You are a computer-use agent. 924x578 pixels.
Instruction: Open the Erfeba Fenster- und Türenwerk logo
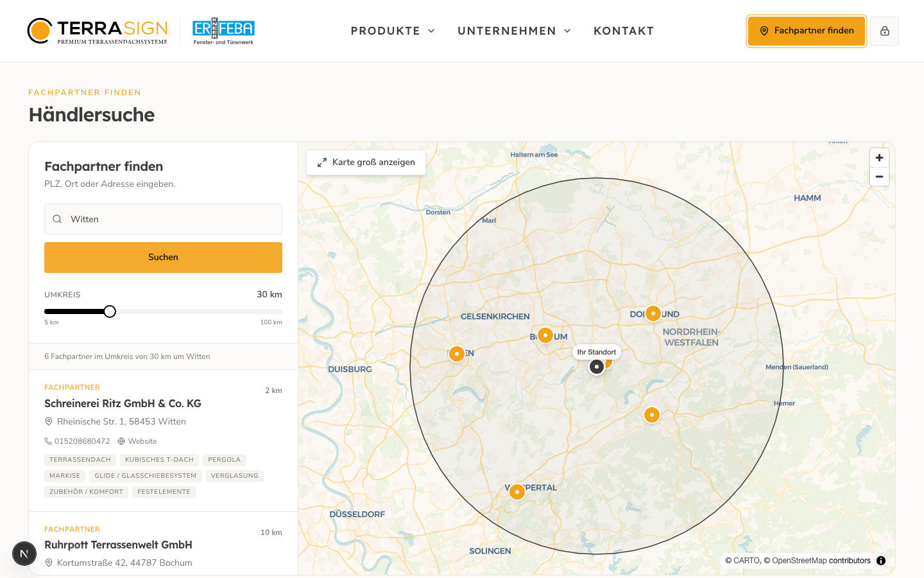tap(223, 31)
